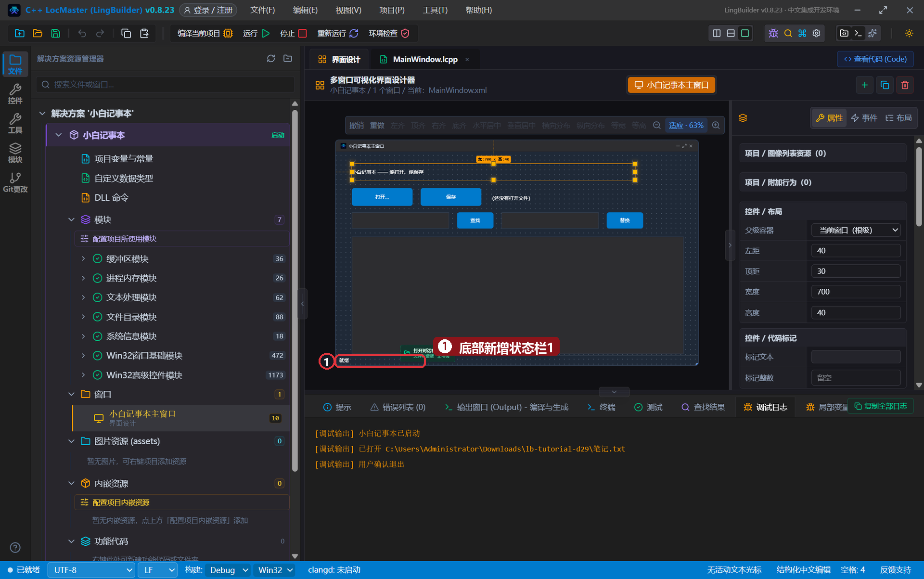Screen dimensions: 924x579
Task: Expand the Win32高级控件模块 node
Action: [83, 375]
